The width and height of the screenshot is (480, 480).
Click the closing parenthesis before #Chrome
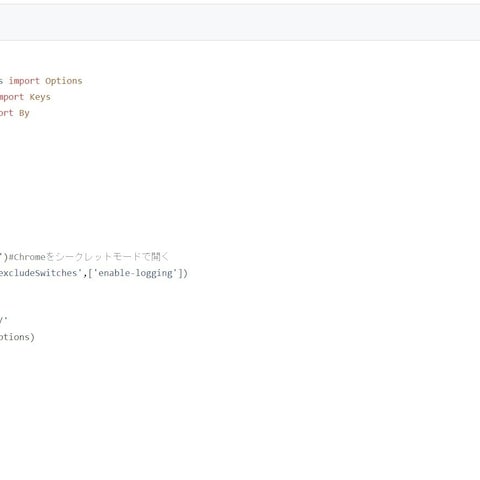click(6, 257)
